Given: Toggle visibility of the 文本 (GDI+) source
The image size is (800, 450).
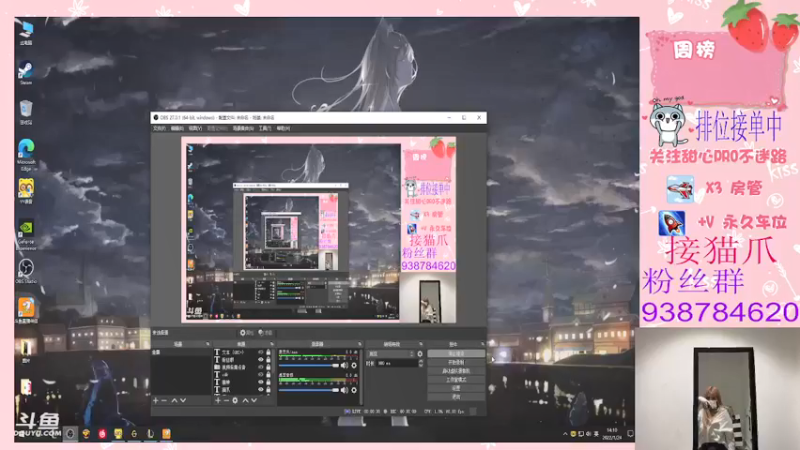Looking at the screenshot, I should click(261, 352).
